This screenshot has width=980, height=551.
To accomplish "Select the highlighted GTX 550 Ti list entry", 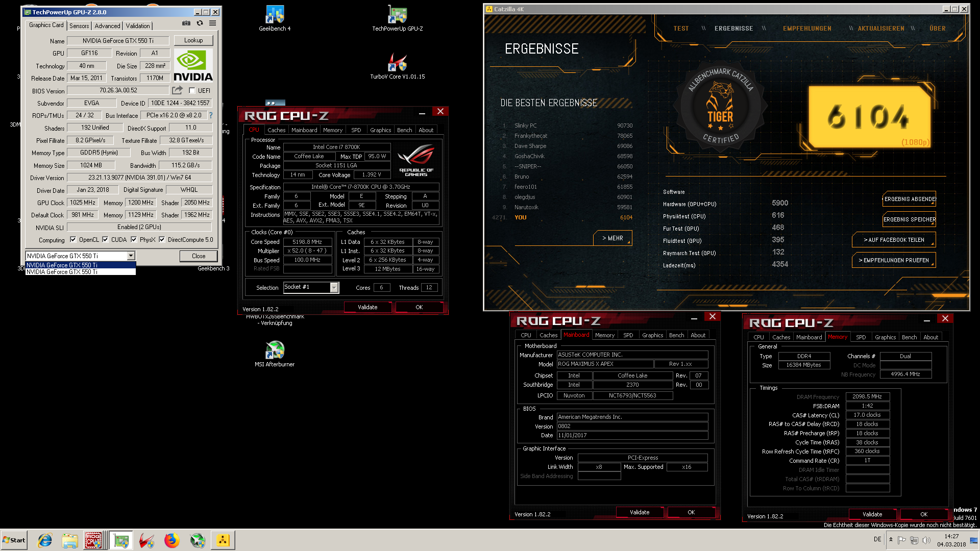I will coord(81,265).
